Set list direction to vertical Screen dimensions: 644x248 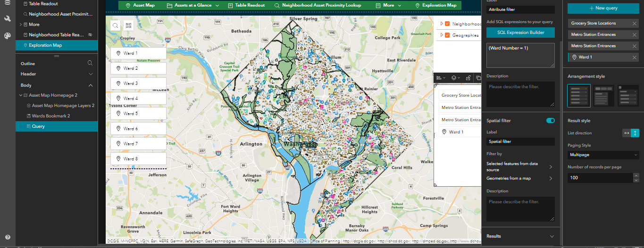pyautogui.click(x=636, y=133)
